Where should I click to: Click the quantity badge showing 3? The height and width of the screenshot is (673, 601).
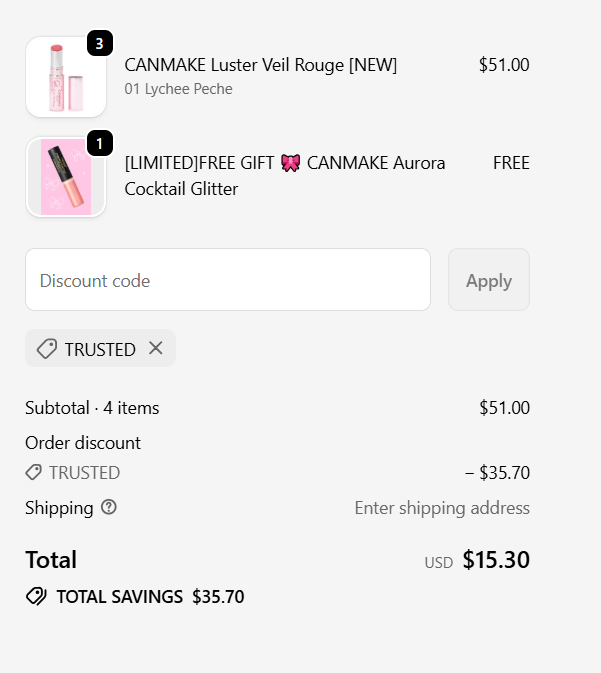[100, 43]
